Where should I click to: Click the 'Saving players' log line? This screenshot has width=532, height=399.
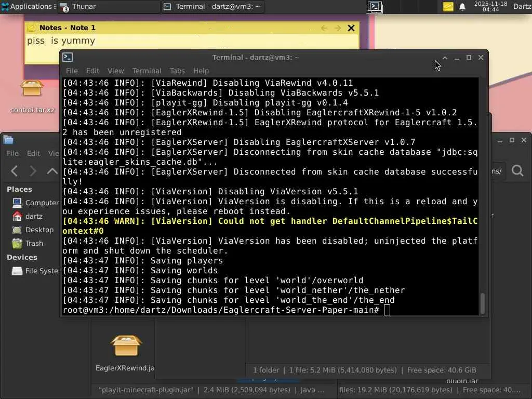143,261
